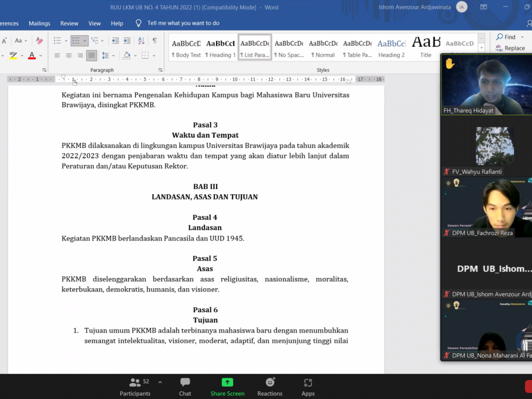532x399 pixels.
Task: Toggle Center text alignment
Action: tap(69, 56)
